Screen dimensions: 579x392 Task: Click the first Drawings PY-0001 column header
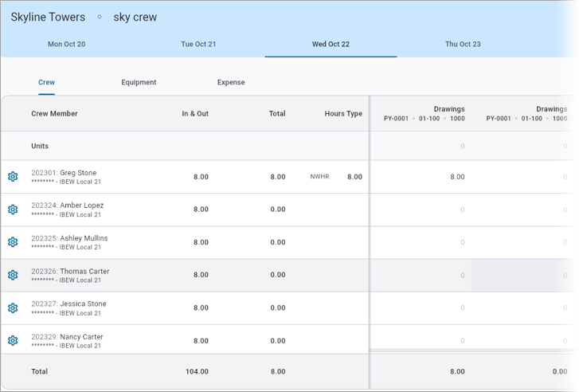coord(424,113)
